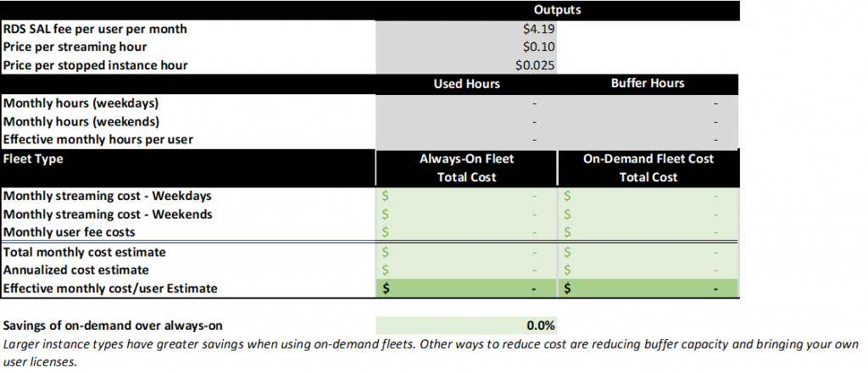Click the italic note about larger instance types
Viewport: 868px width, 373px height.
coord(431,353)
